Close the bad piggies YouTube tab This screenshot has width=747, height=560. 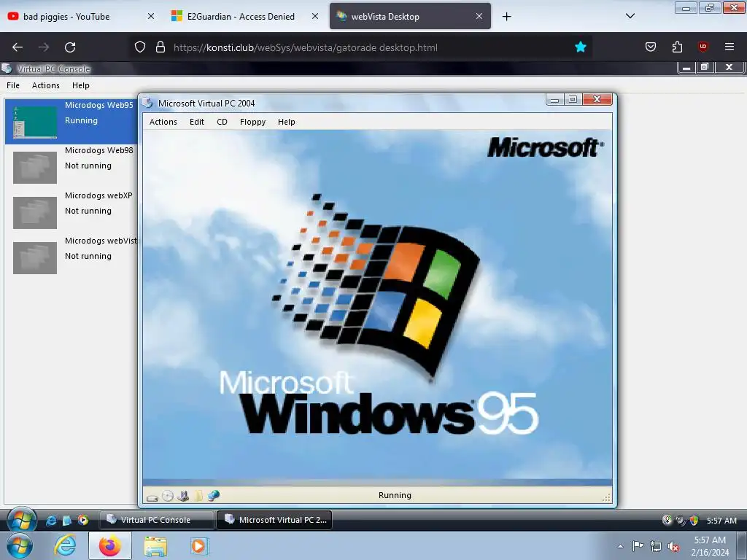151,16
